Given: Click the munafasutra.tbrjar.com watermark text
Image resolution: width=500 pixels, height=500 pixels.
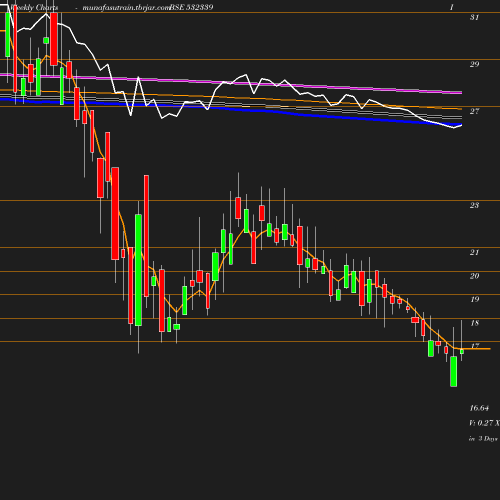Looking at the screenshot, I should pyautogui.click(x=127, y=8).
